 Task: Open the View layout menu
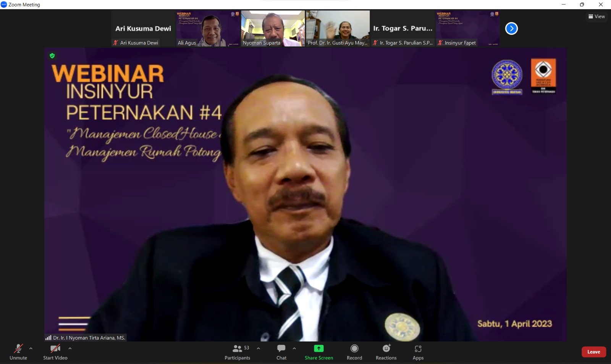[596, 16]
